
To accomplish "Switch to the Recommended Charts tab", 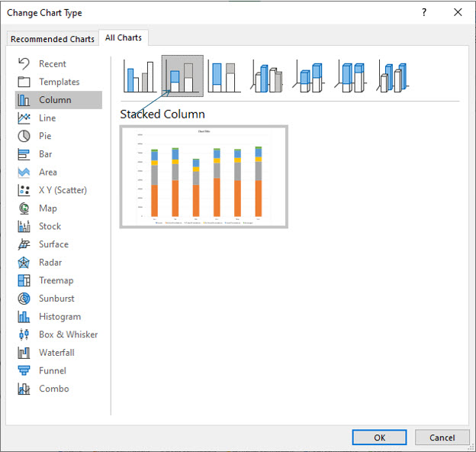I will (x=53, y=39).
